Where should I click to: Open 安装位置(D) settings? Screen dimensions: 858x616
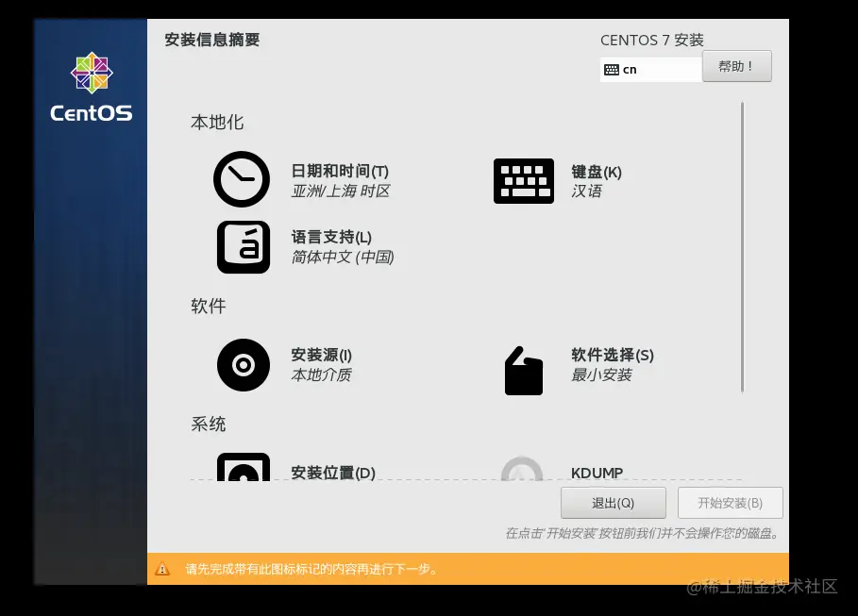pos(333,472)
